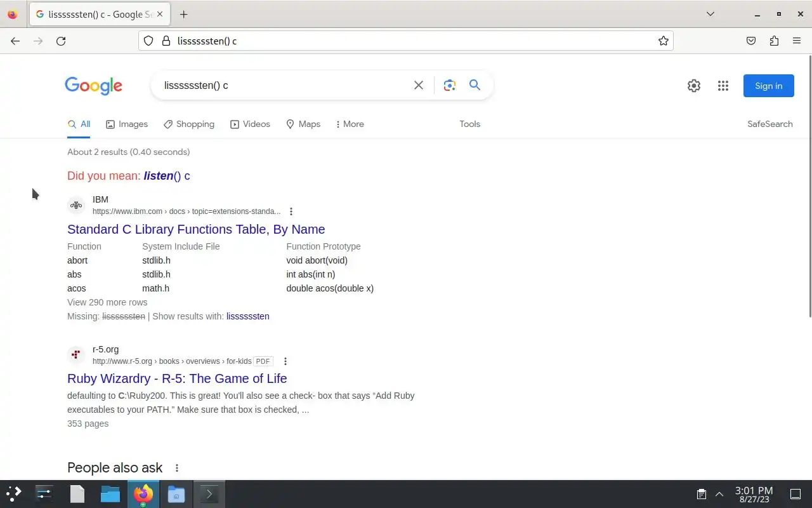Select the Google Search browser tab
Viewport: 812px width, 508px height.
tap(100, 14)
